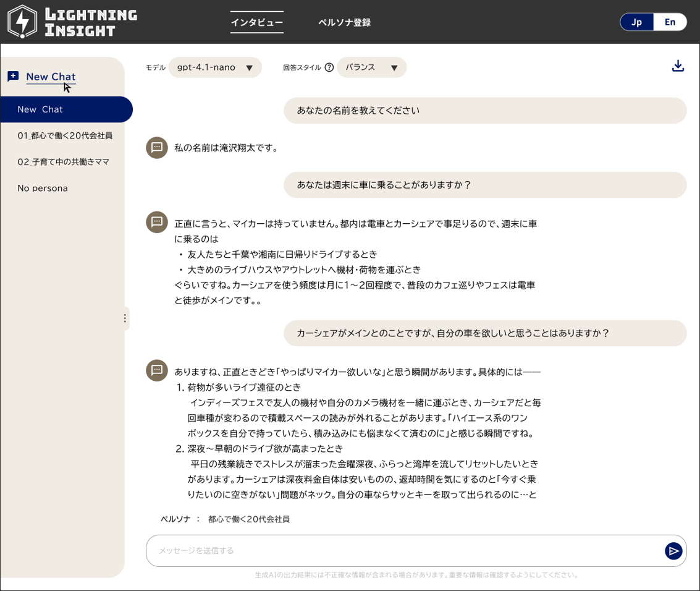The height and width of the screenshot is (591, 700).
Task: Click the New Chat link
Action: [x=51, y=77]
